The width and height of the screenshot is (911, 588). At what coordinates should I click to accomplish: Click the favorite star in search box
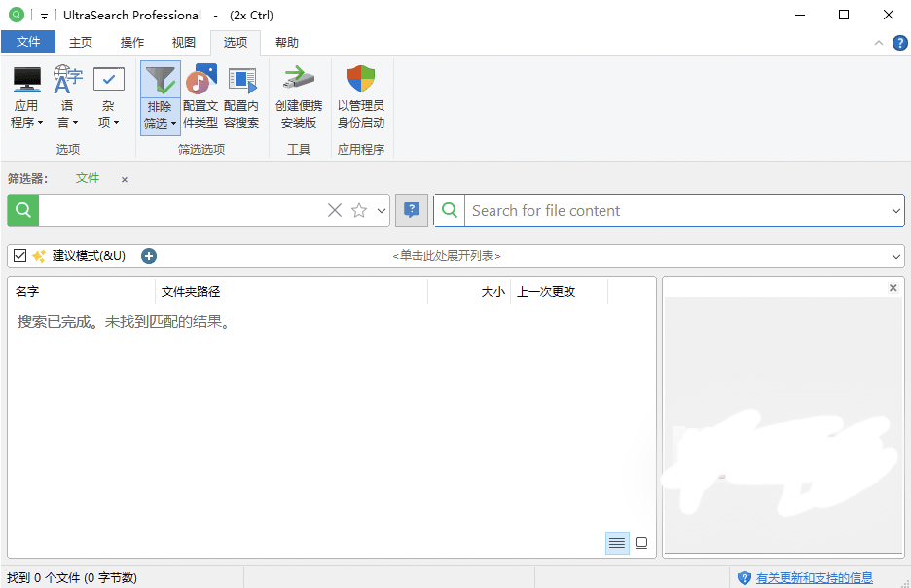pos(359,210)
